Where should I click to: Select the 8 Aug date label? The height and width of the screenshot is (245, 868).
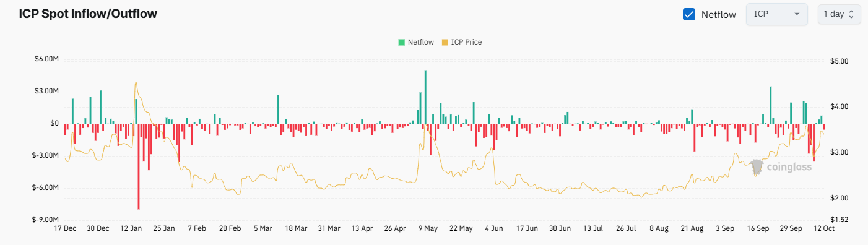click(659, 228)
